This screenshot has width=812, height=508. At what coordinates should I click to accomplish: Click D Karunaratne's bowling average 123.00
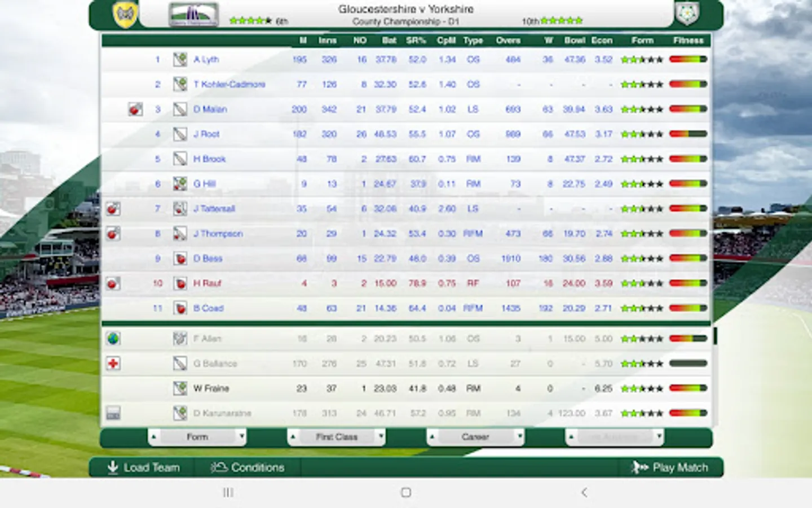pyautogui.click(x=571, y=413)
